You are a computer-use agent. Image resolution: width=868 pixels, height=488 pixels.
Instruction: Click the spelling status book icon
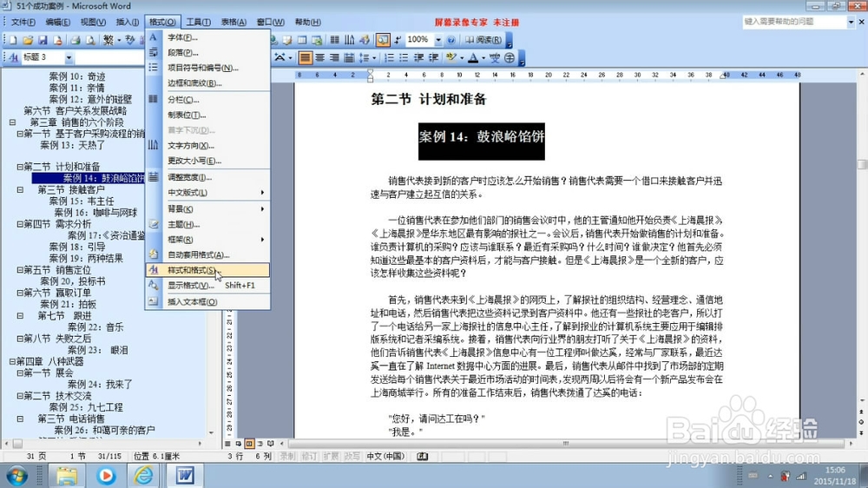[423, 457]
